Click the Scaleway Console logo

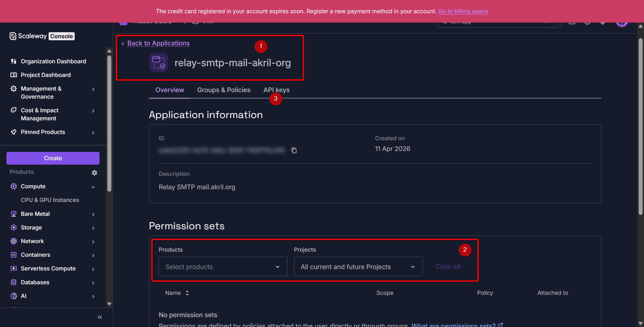[42, 36]
